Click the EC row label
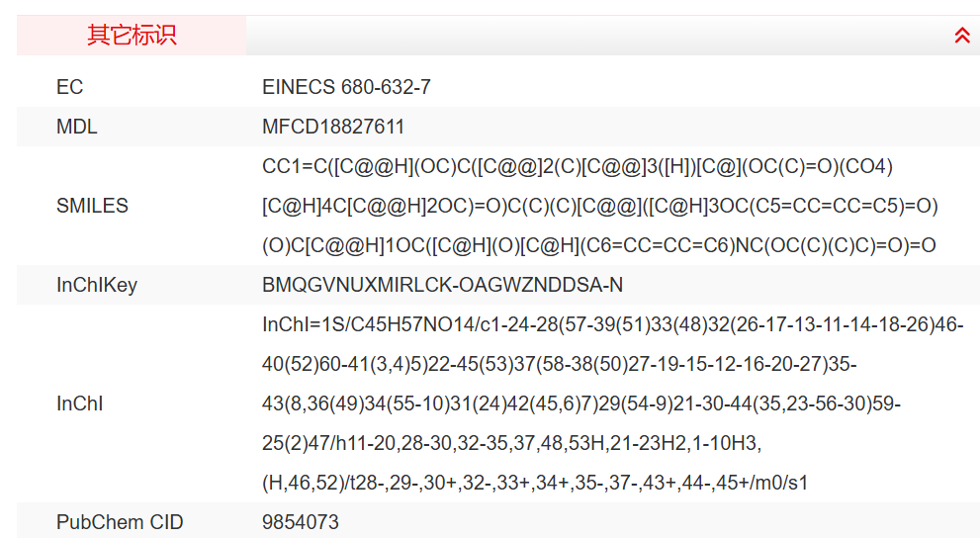The height and width of the screenshot is (538, 980). click(69, 87)
